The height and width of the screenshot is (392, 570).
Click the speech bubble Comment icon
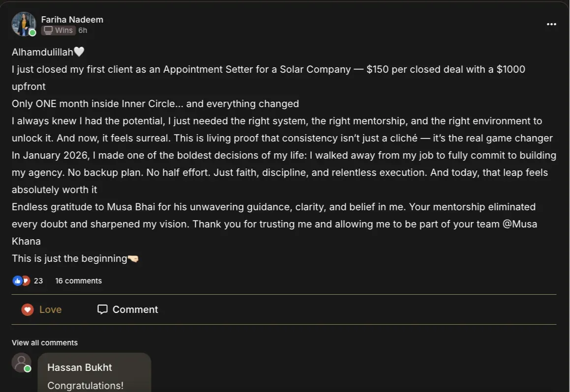[102, 309]
